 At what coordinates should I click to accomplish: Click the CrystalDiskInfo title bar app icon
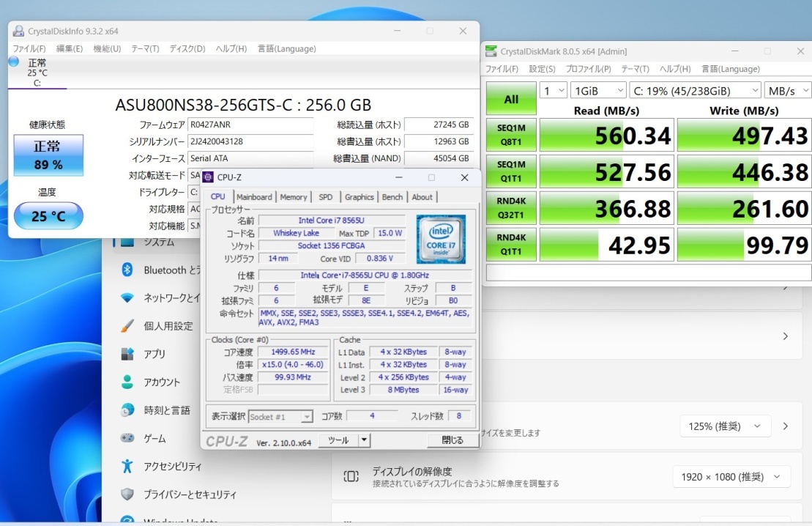(x=18, y=31)
